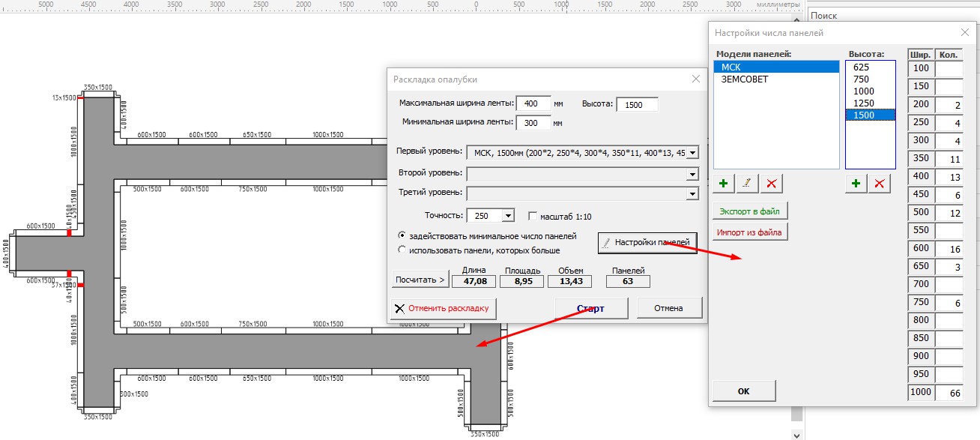Click quantity cell for width 300
Image resolution: width=980 pixels, height=440 pixels.
click(x=949, y=141)
